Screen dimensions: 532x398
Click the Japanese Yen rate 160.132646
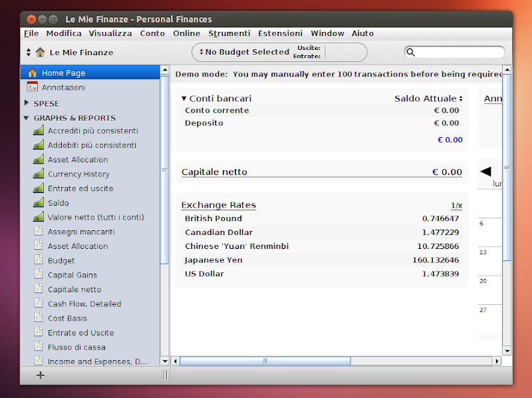click(x=436, y=260)
